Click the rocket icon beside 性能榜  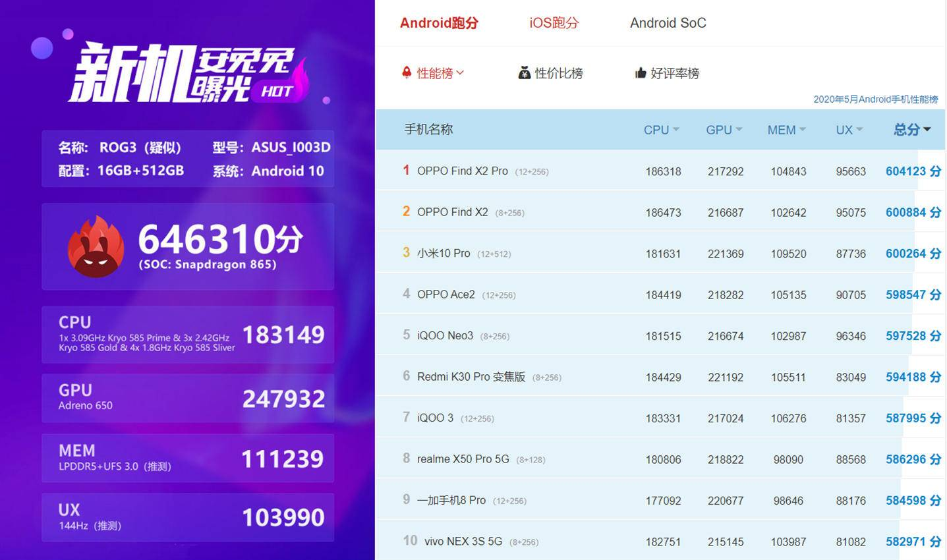tap(407, 72)
